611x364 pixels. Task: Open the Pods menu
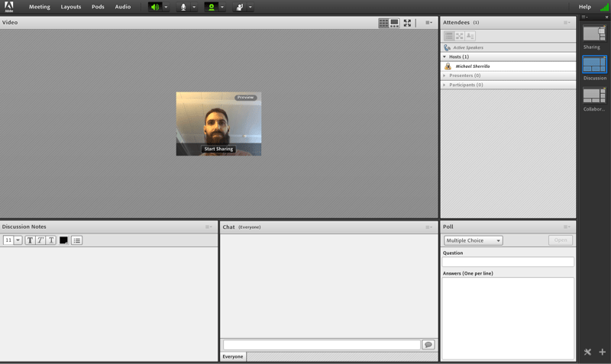coord(98,7)
